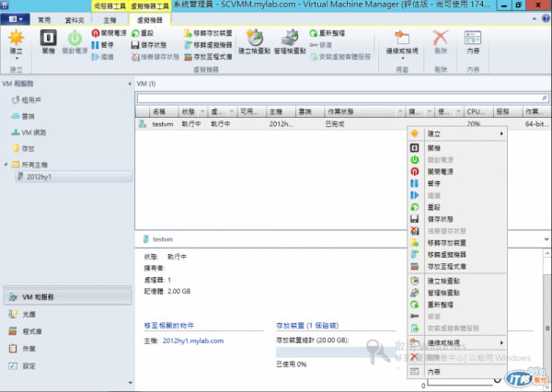Choose 關閉電源 in the context menu
The height and width of the screenshot is (392, 552).
point(456,171)
